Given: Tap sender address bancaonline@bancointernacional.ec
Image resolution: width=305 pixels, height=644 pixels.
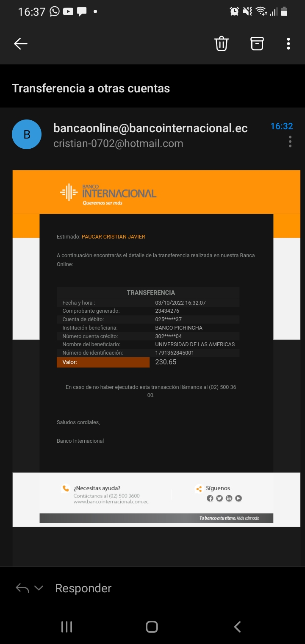Looking at the screenshot, I should pos(150,128).
